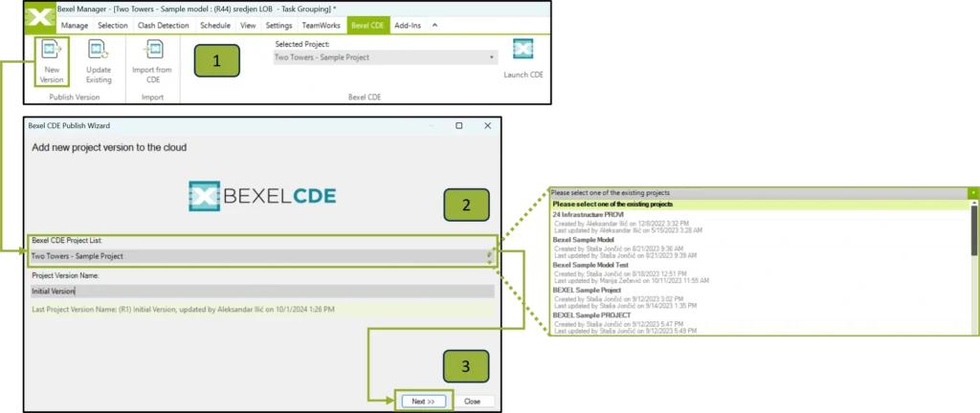Open the View ribbon tab
This screenshot has width=980, height=413.
pos(248,26)
